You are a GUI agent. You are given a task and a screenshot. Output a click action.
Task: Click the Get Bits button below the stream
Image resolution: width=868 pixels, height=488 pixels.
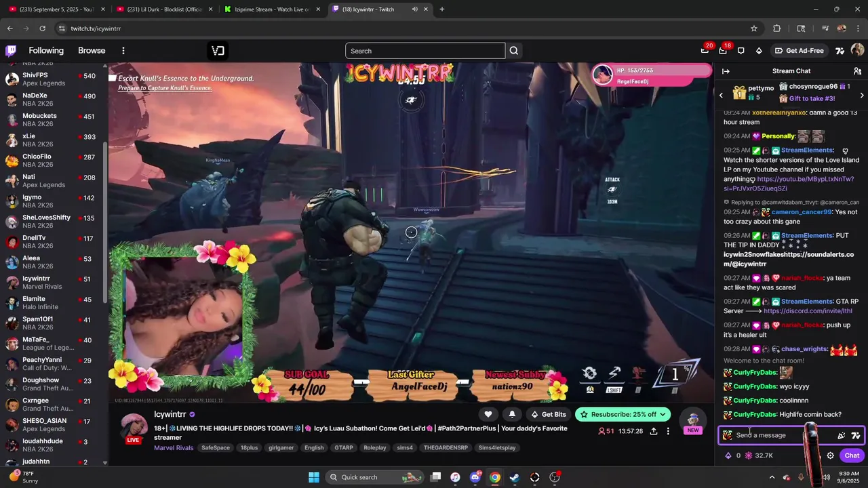tap(548, 414)
